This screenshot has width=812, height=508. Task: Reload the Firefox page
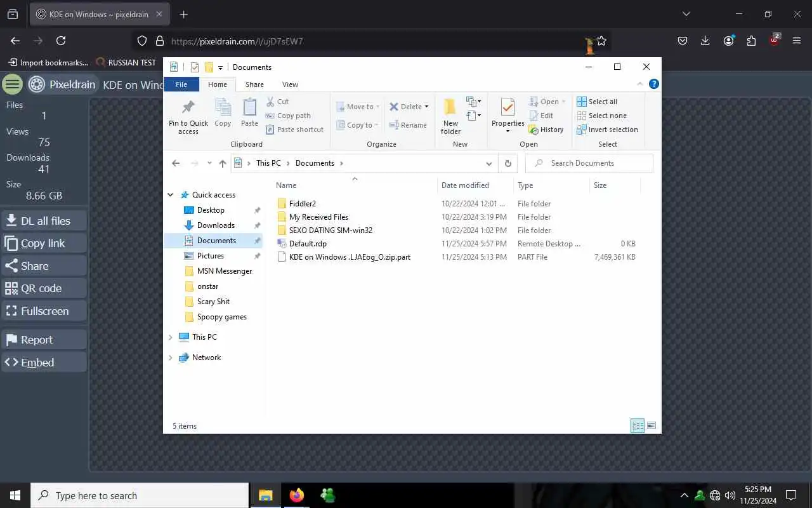pos(61,41)
